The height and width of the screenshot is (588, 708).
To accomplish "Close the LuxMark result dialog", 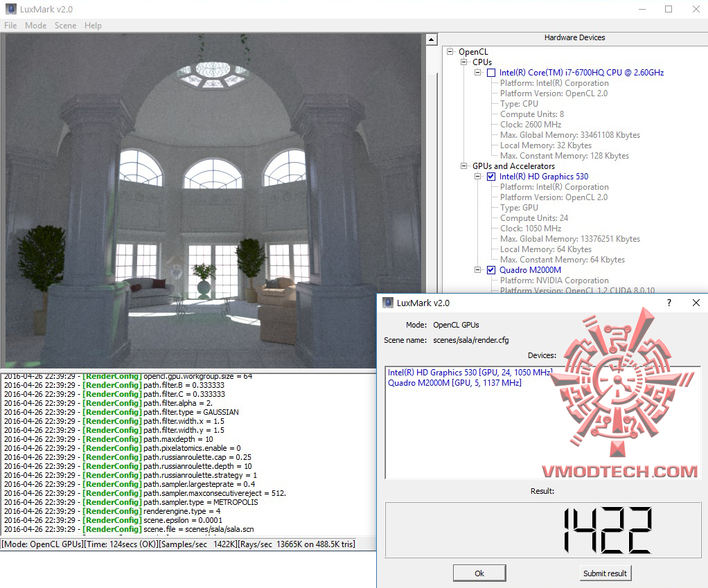I will [696, 303].
